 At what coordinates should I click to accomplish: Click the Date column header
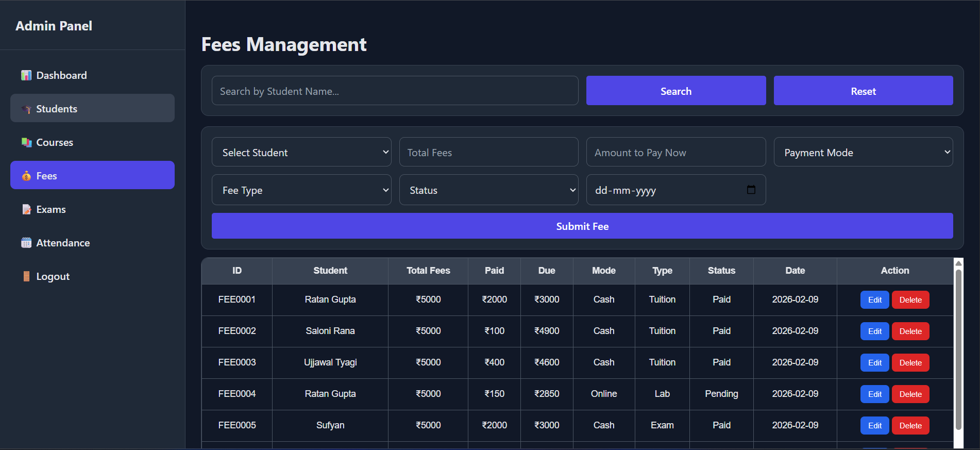[795, 271]
